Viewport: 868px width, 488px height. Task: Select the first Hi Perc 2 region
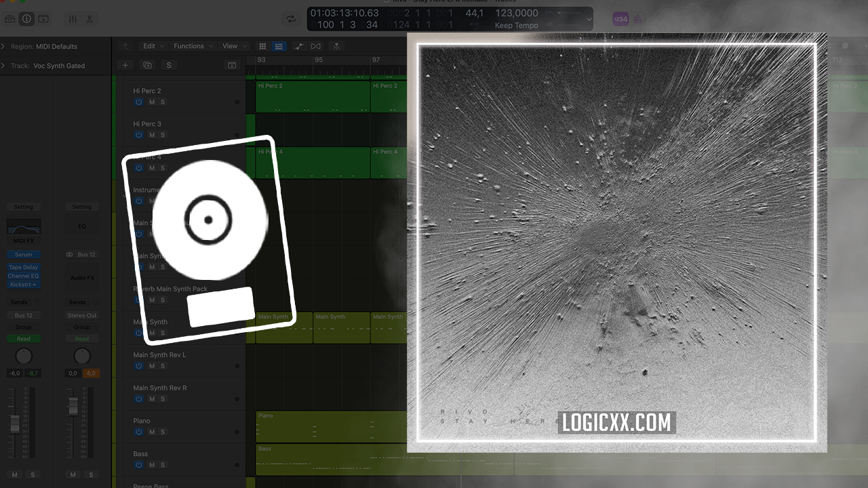313,97
